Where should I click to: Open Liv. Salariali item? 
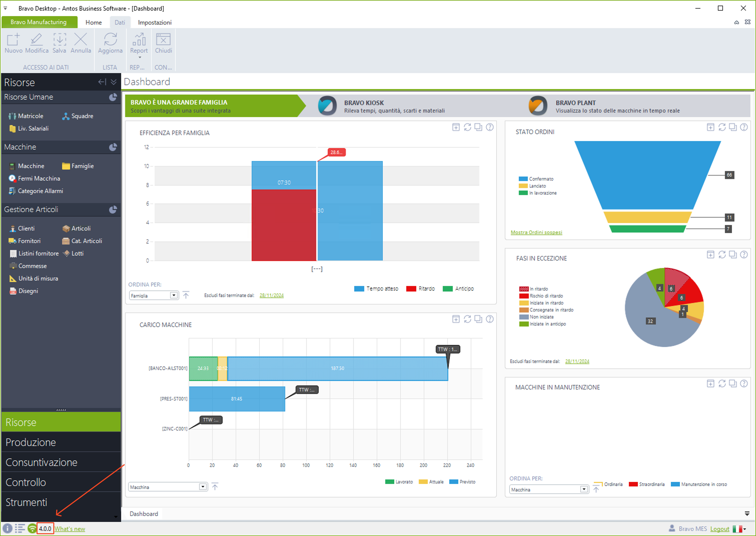[29, 128]
